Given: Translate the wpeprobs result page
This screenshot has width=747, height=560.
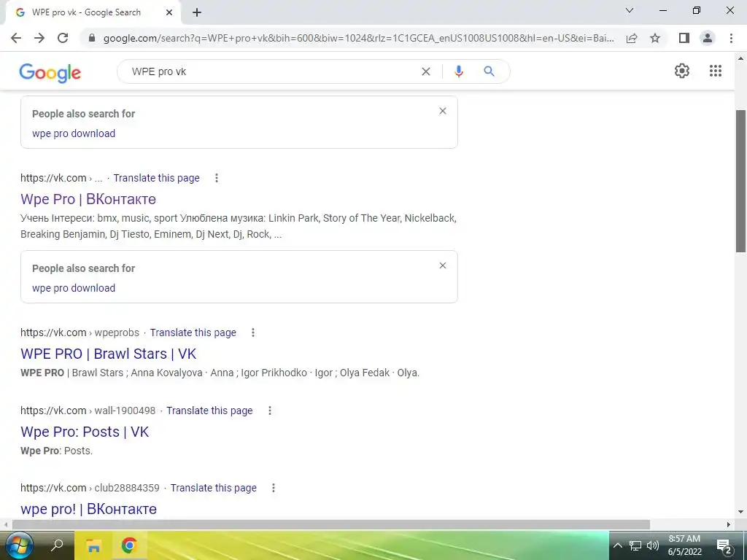Looking at the screenshot, I should (x=193, y=332).
